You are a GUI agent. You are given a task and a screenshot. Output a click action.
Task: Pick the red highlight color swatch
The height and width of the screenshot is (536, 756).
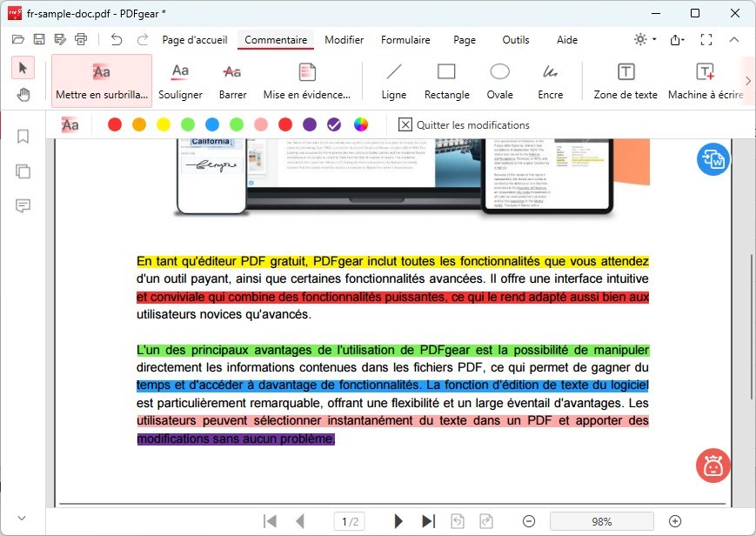pyautogui.click(x=113, y=124)
